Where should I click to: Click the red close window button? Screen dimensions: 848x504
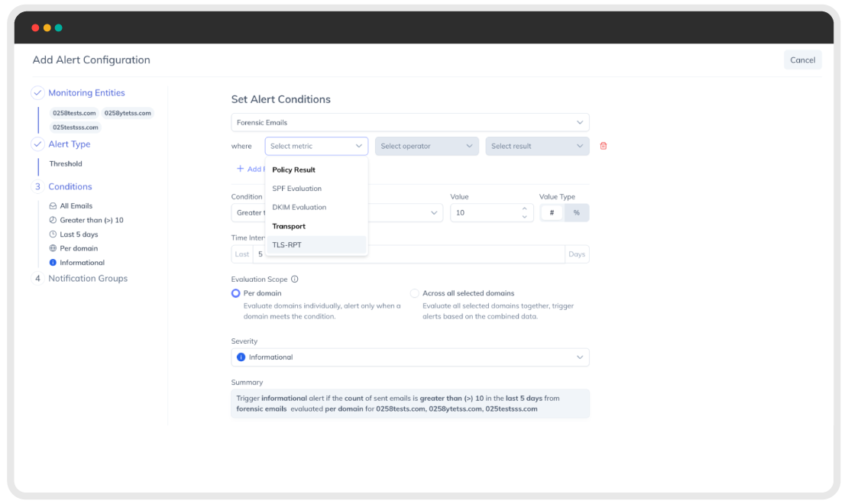point(35,27)
